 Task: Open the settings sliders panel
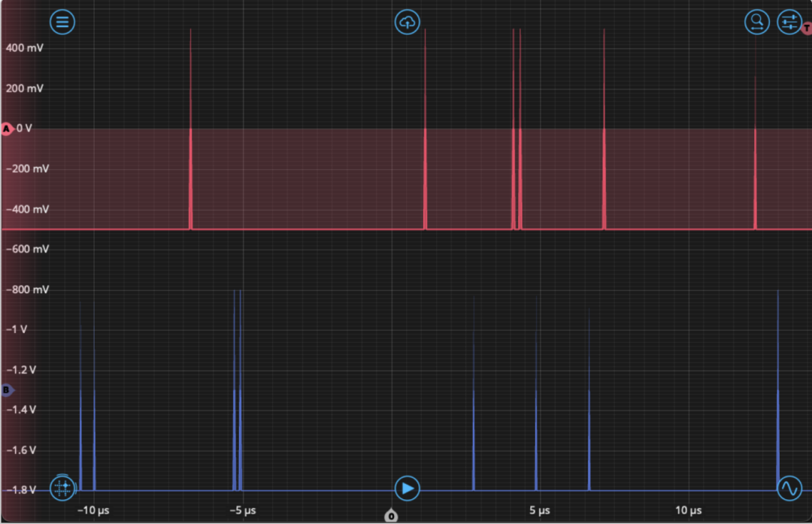coord(789,22)
